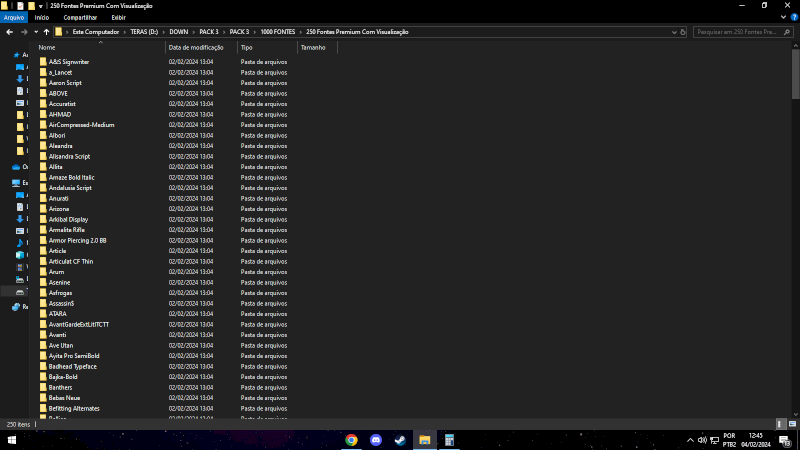Screen dimensions: 800x450
Task: Open Discord from the taskbar
Action: tap(376, 440)
